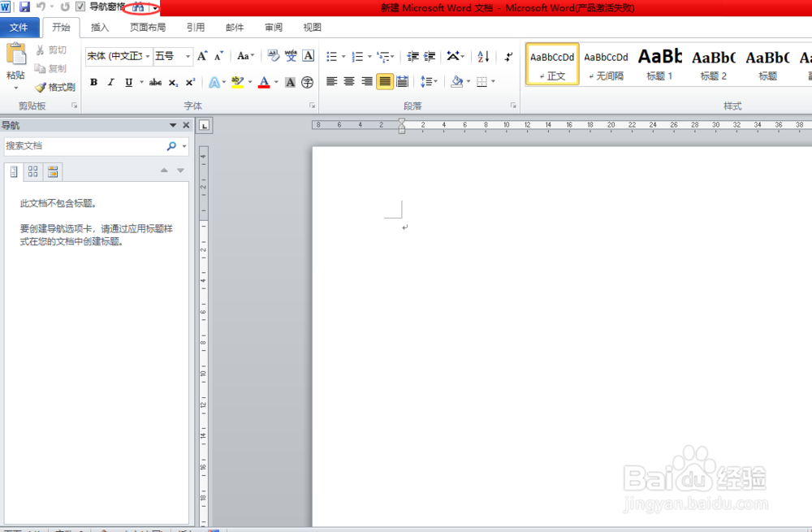
Task: Click the multilevel list icon
Action: coord(384,56)
